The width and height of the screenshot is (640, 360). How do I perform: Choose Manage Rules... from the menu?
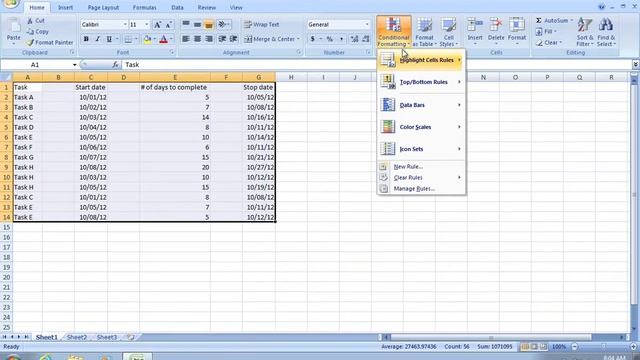coord(421,189)
